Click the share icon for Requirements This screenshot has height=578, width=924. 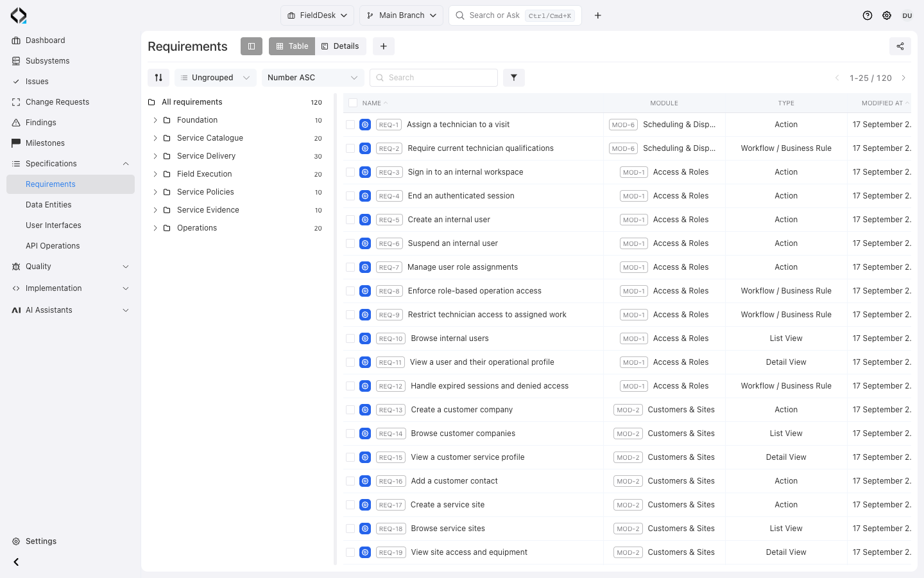click(900, 46)
